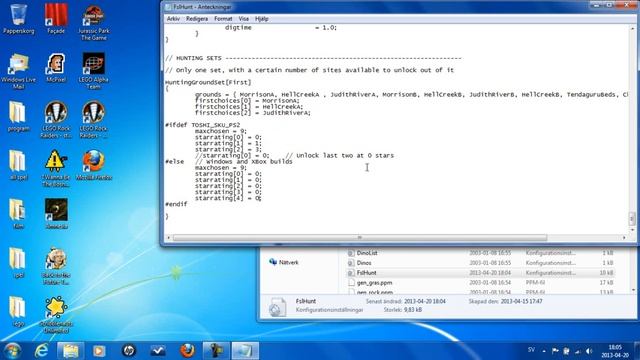The image size is (640, 360).
Task: Open the program folder on desktop
Action: click(x=18, y=116)
